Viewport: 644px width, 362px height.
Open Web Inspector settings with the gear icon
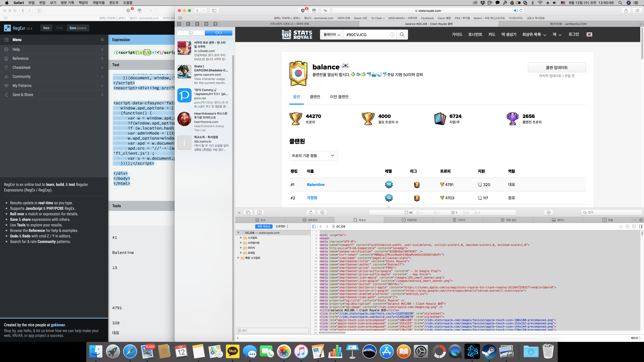[641, 220]
